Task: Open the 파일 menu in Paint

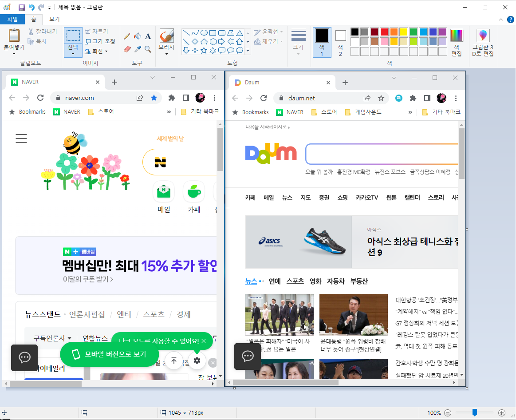Action: click(13, 19)
